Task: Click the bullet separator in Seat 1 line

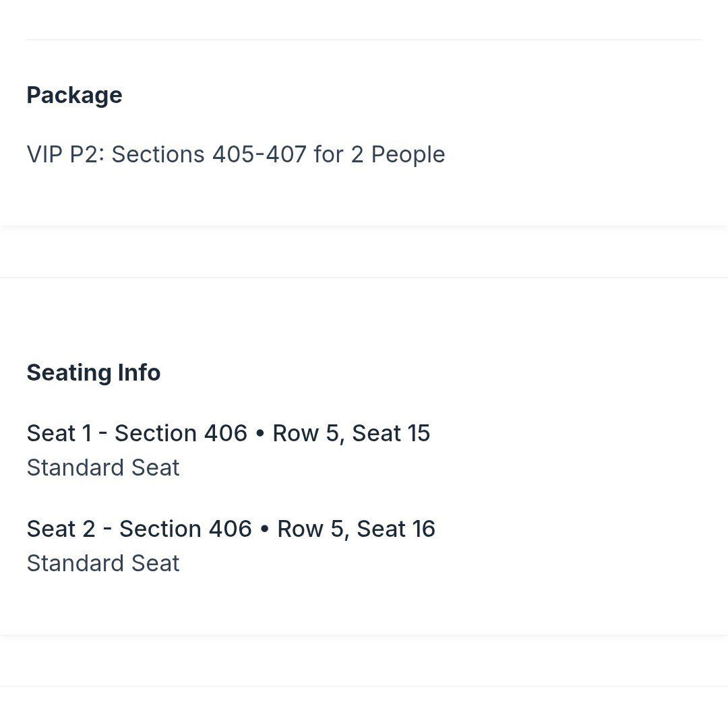Action: pyautogui.click(x=260, y=433)
